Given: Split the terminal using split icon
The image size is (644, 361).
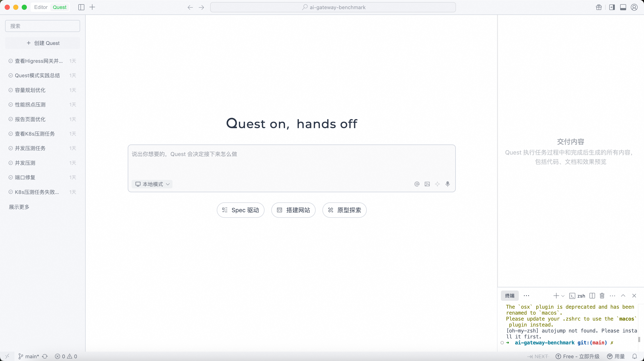Looking at the screenshot, I should click(x=592, y=296).
